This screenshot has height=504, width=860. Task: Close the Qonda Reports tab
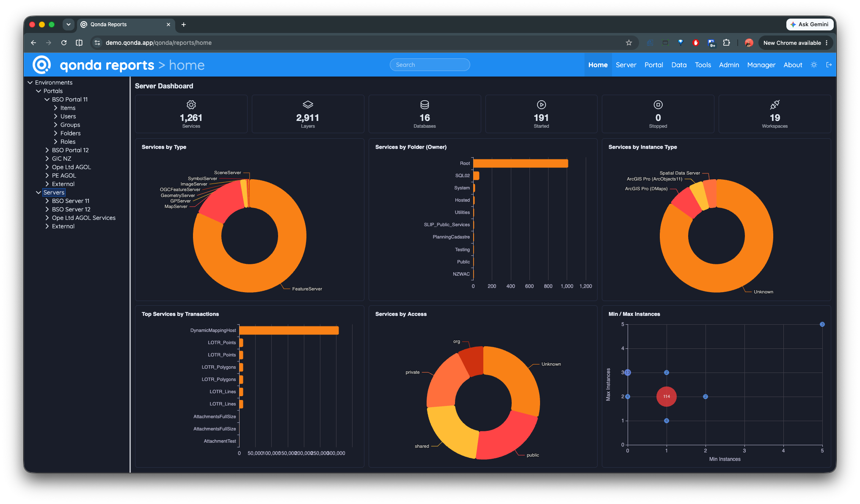(168, 25)
